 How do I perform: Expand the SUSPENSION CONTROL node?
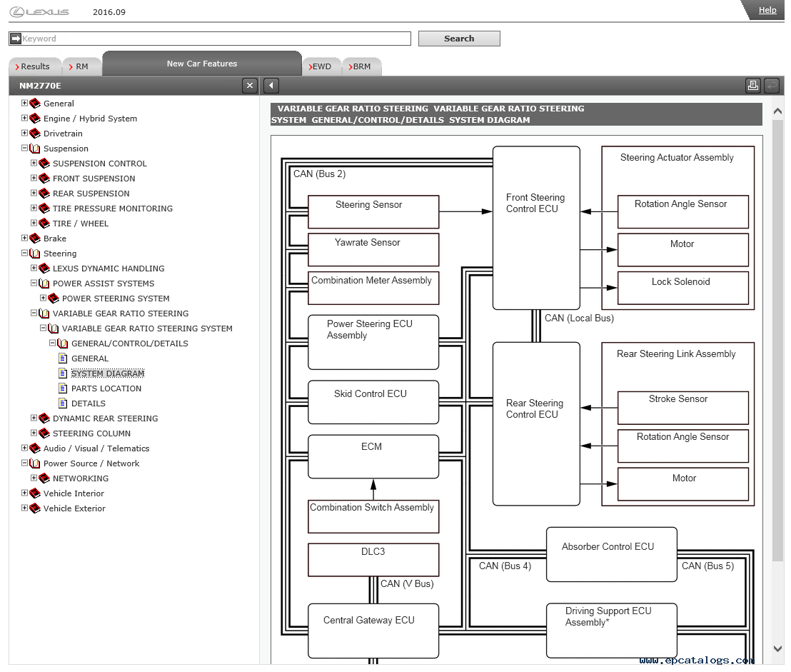point(34,163)
